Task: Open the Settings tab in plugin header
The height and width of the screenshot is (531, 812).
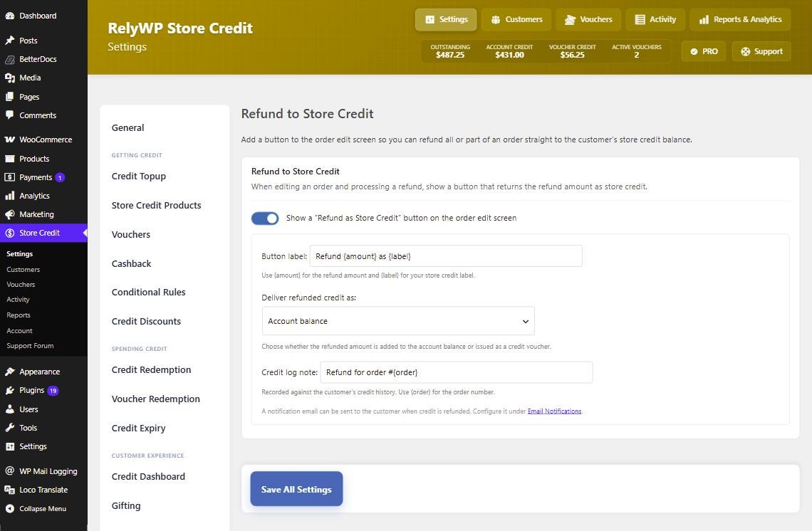Action: (x=446, y=20)
